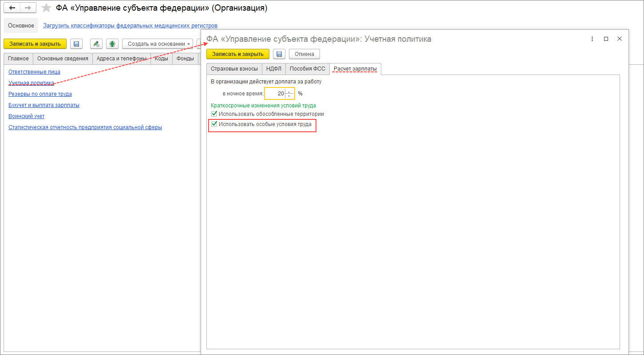Open the three-dot menu of the dialog
This screenshot has height=355, width=644.
(x=592, y=39)
